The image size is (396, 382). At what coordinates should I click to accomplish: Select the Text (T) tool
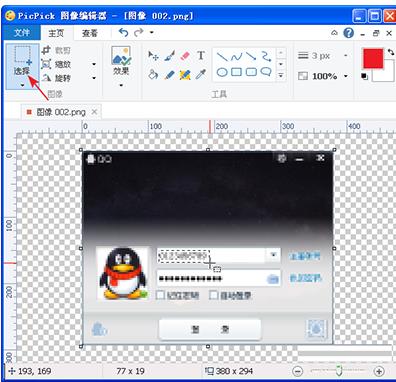(x=201, y=55)
